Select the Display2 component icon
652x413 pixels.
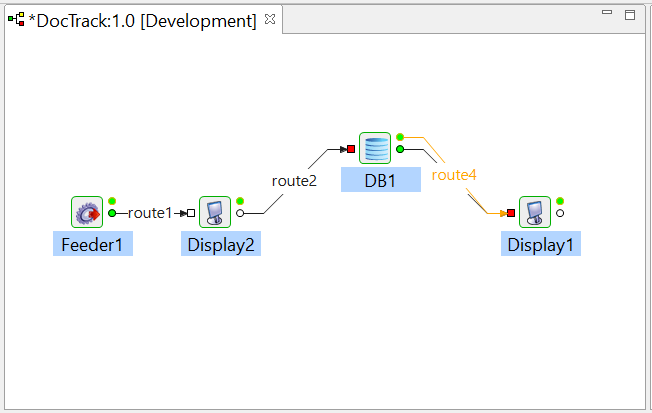pyautogui.click(x=215, y=212)
